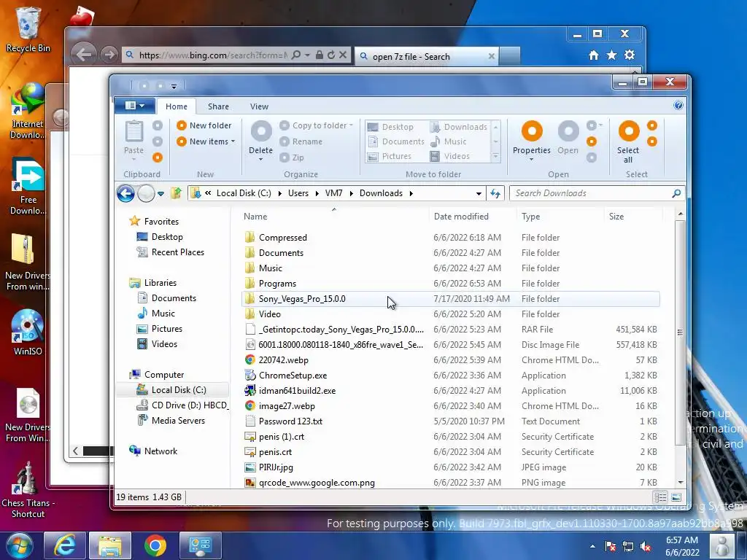The image size is (747, 560).
Task: Click the refresh icon beside address bar
Action: click(x=495, y=193)
